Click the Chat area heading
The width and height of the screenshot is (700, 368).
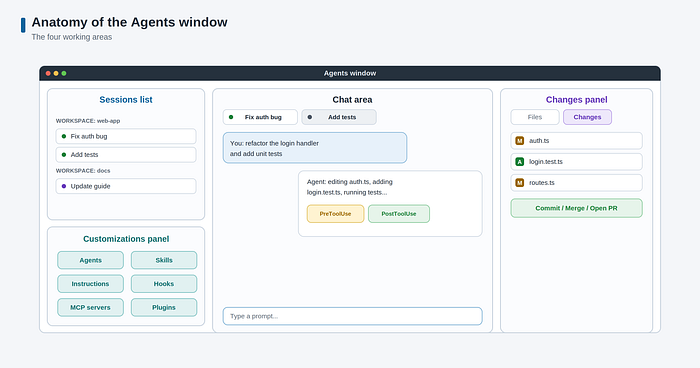pyautogui.click(x=352, y=100)
